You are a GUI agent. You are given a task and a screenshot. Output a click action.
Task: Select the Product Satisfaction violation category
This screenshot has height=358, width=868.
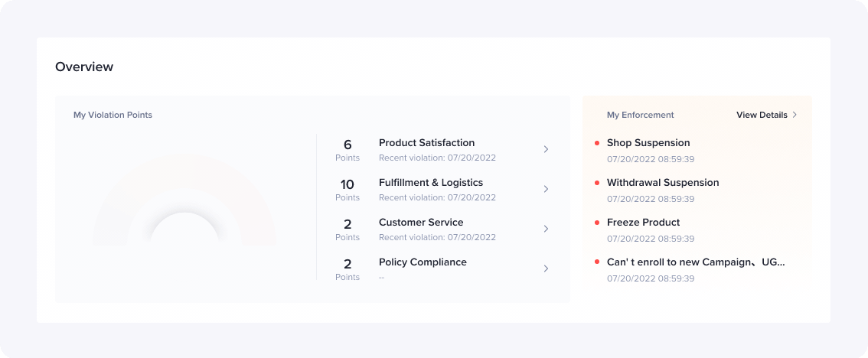click(x=426, y=143)
